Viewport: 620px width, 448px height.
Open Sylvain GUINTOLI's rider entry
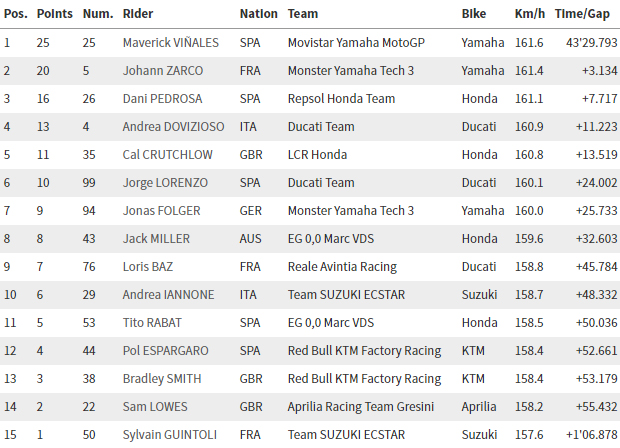click(168, 435)
